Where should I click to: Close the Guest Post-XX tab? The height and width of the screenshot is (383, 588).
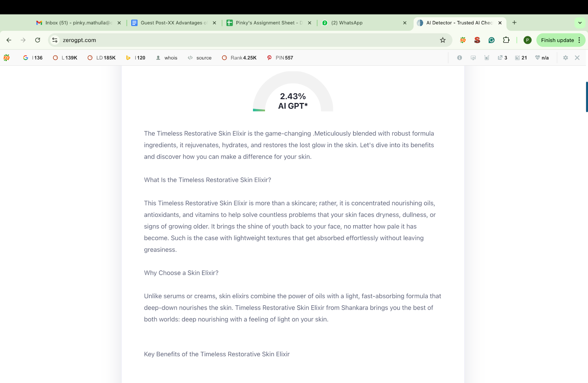[214, 23]
